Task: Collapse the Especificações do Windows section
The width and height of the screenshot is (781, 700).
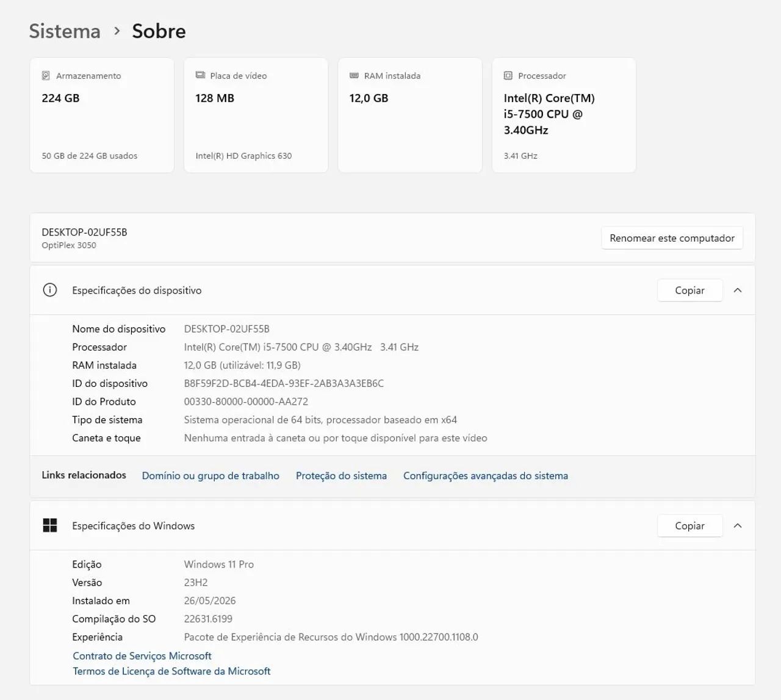Action: 738,525
